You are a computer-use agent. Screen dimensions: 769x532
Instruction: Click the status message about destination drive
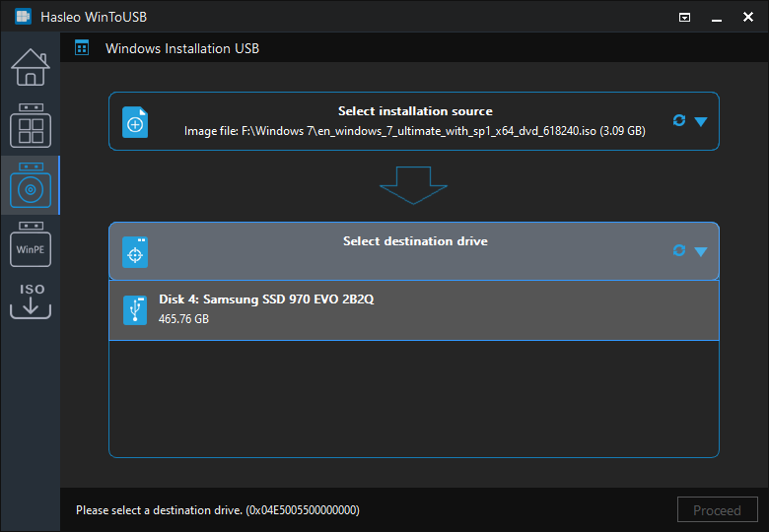(x=218, y=510)
